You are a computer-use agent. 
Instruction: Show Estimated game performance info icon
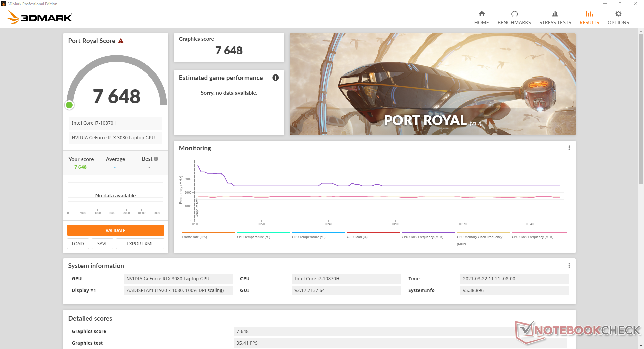[x=276, y=78]
